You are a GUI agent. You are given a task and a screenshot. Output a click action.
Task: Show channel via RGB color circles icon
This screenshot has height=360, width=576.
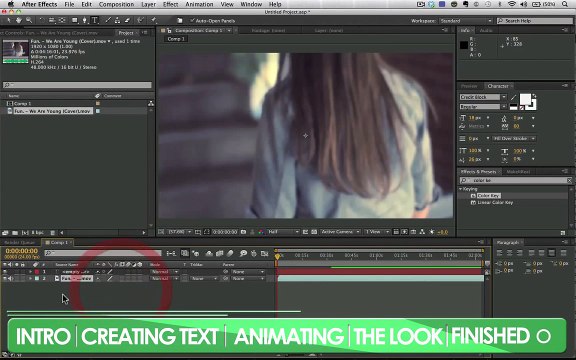tap(261, 232)
